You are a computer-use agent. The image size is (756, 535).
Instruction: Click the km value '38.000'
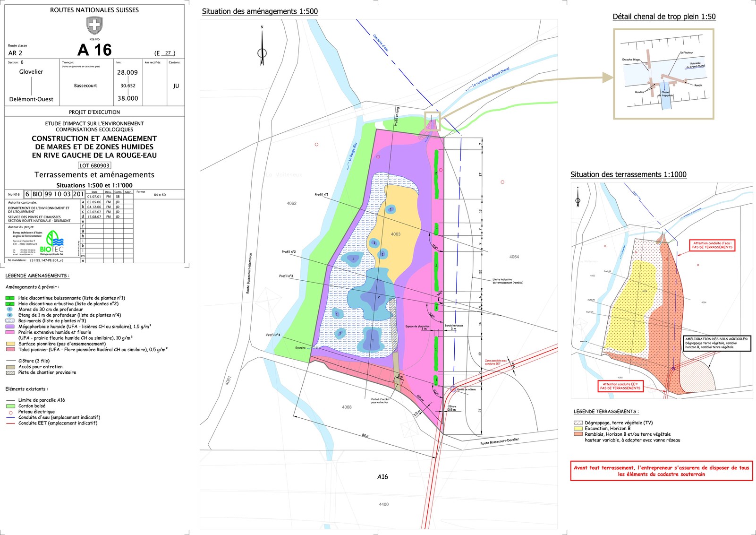pyautogui.click(x=127, y=98)
